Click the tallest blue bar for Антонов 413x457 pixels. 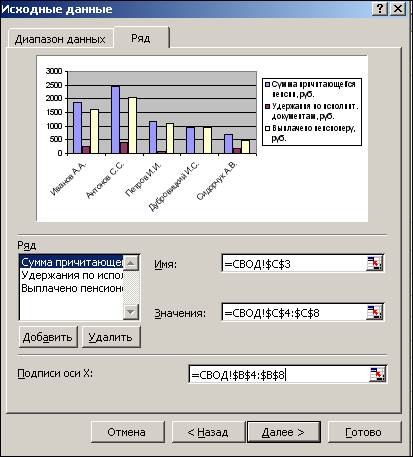115,120
